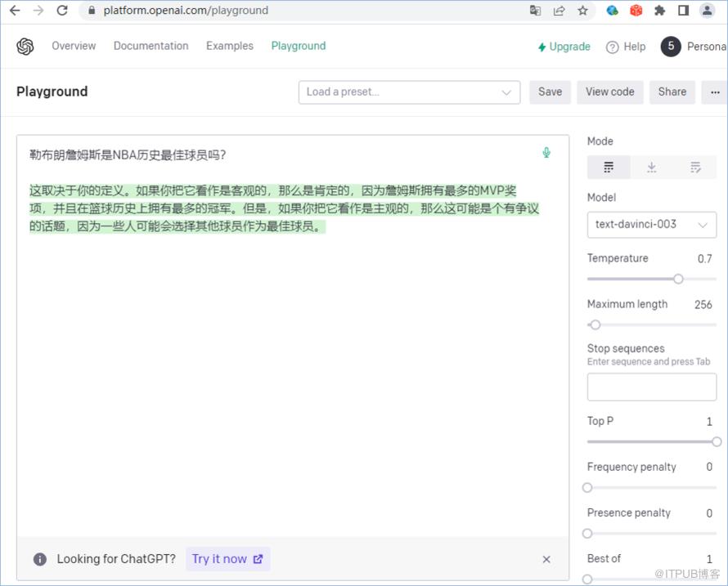Bookmark this page with the star icon
Viewport: 728px width, 586px height.
[x=582, y=10]
